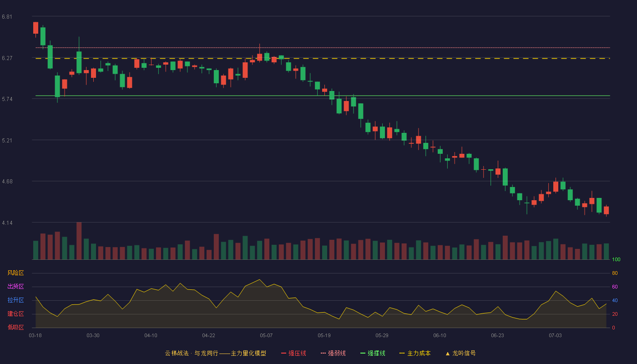Select the 出货区 zone label

coord(15,287)
